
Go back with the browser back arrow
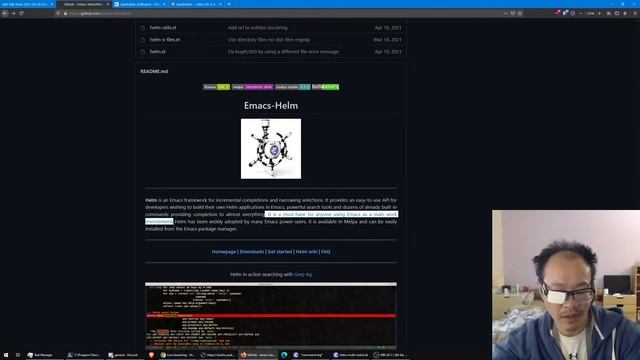pyautogui.click(x=5, y=13)
